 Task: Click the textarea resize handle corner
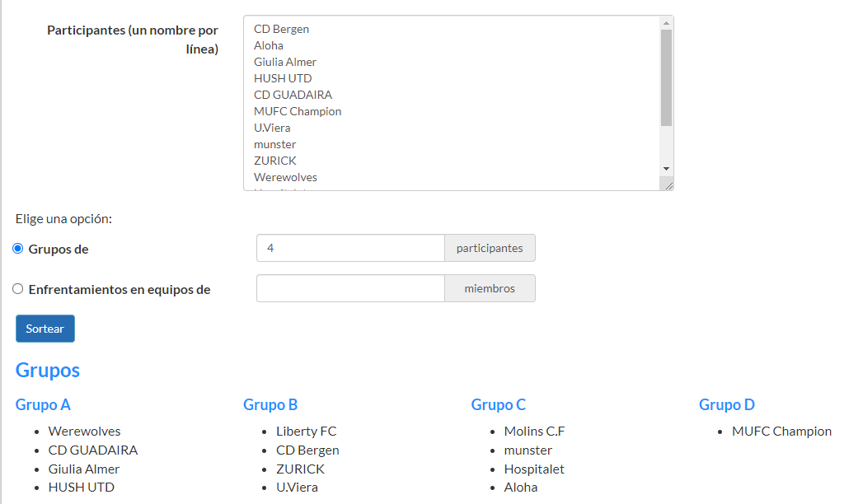668,185
